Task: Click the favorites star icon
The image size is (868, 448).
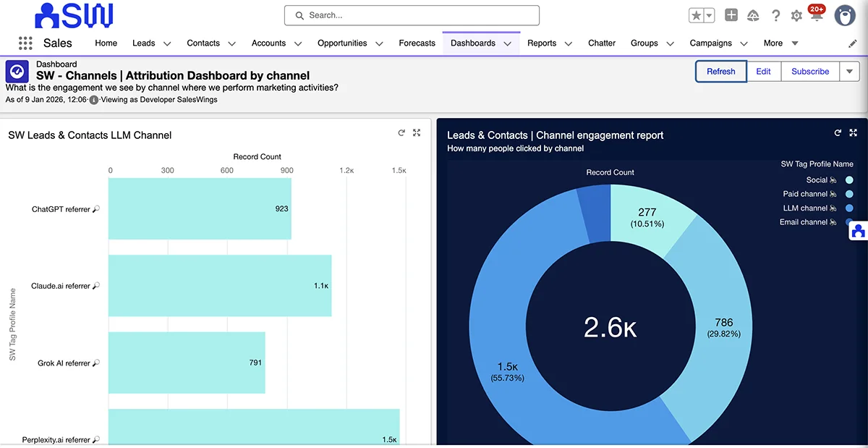Action: [x=696, y=15]
